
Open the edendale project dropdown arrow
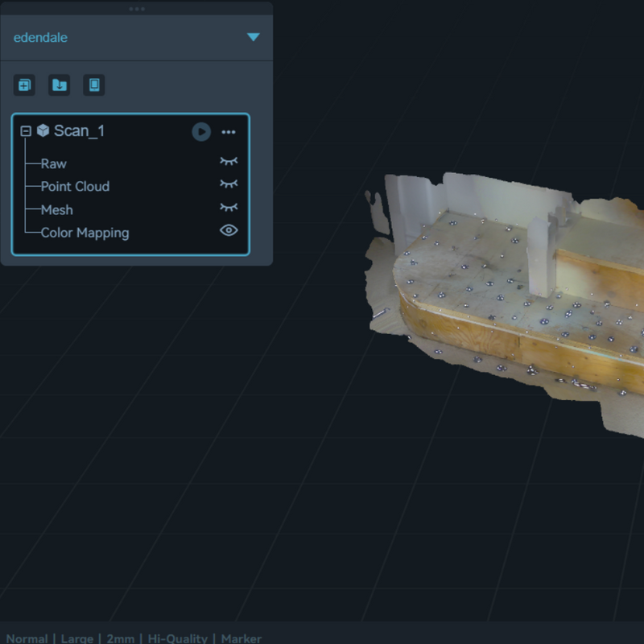[254, 37]
